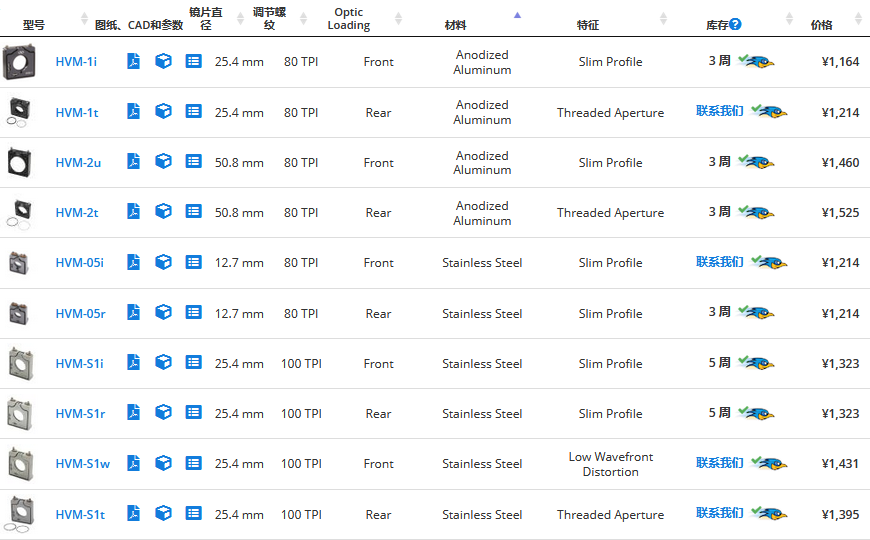The width and height of the screenshot is (870, 540).
Task: Sort table by Optic Loading column
Action: pyautogui.click(x=398, y=18)
